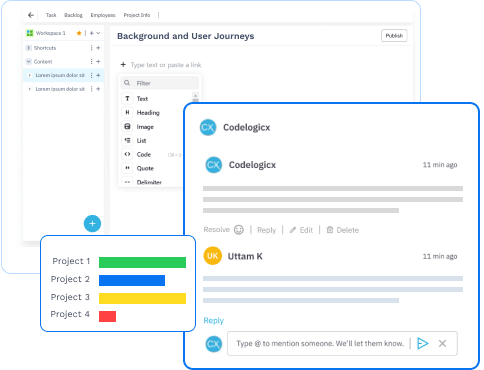Collapse the Content section

(29, 62)
